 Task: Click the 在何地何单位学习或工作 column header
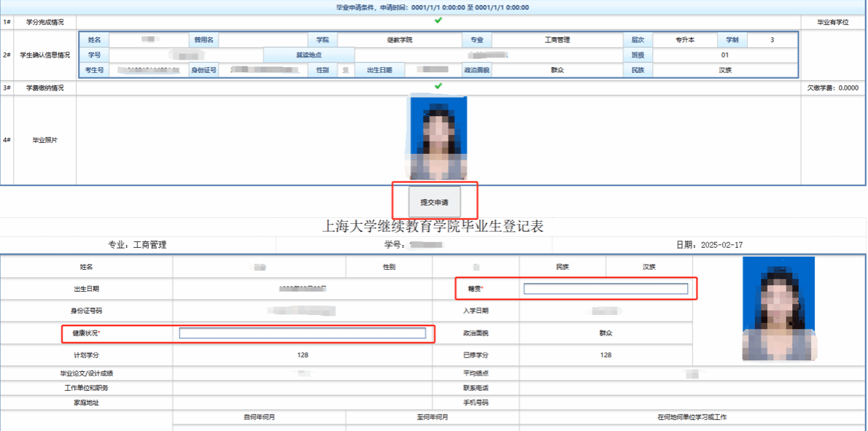(x=691, y=417)
